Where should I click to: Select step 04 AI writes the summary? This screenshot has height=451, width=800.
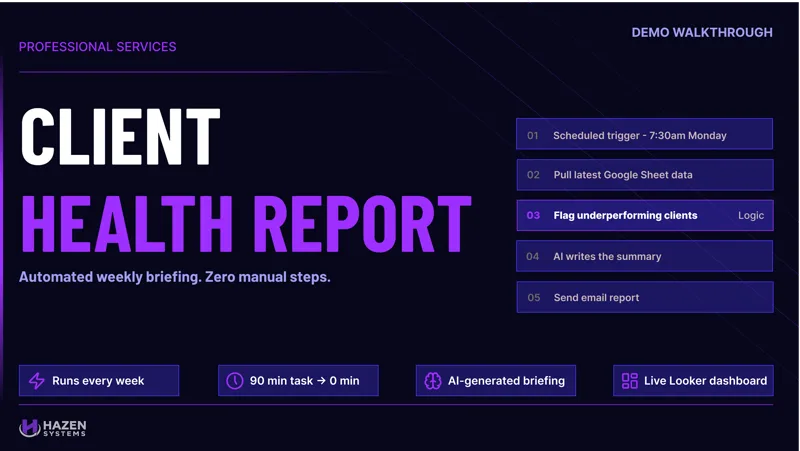coord(644,256)
